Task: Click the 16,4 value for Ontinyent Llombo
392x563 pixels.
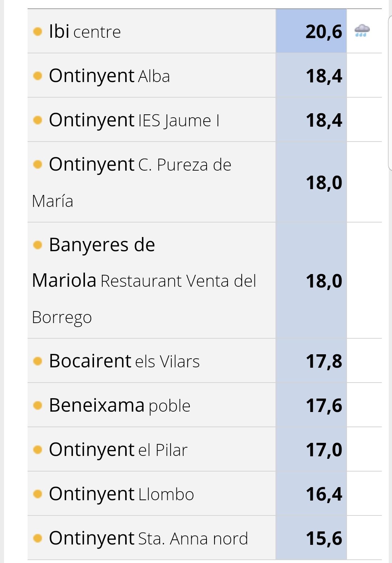Action: [x=324, y=494]
